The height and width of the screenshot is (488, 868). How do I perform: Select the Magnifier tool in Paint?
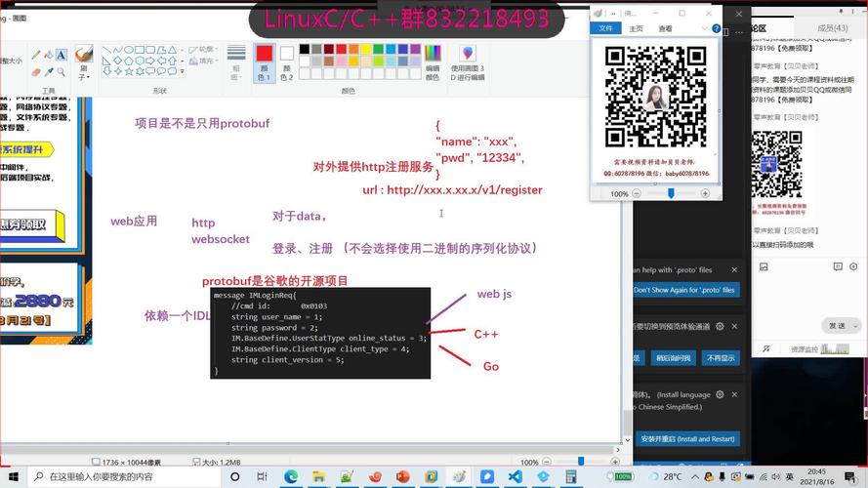tap(61, 72)
